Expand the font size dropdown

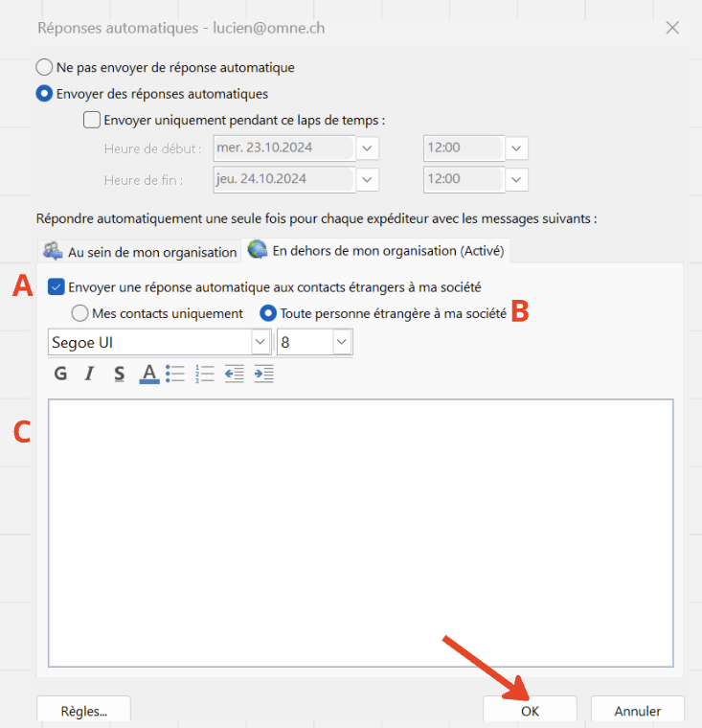pyautogui.click(x=342, y=342)
